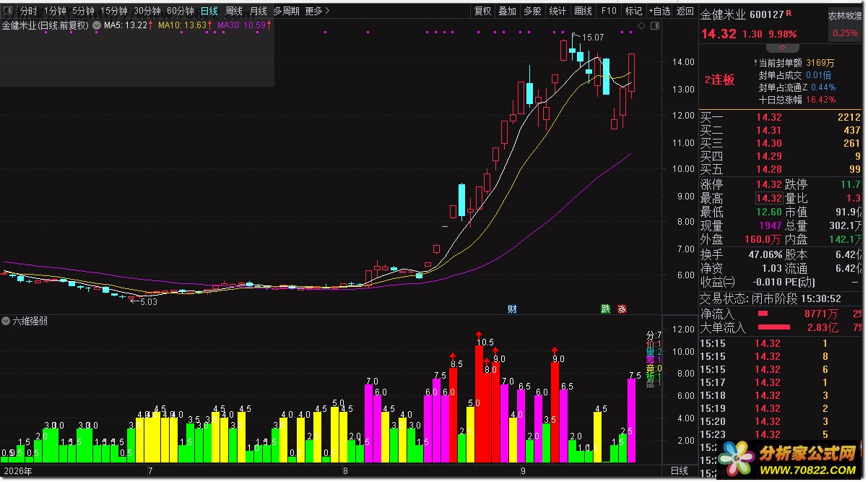This screenshot has width=868, height=482.
Task: Toggle the left panel icon beside 分时
Action: [9, 11]
